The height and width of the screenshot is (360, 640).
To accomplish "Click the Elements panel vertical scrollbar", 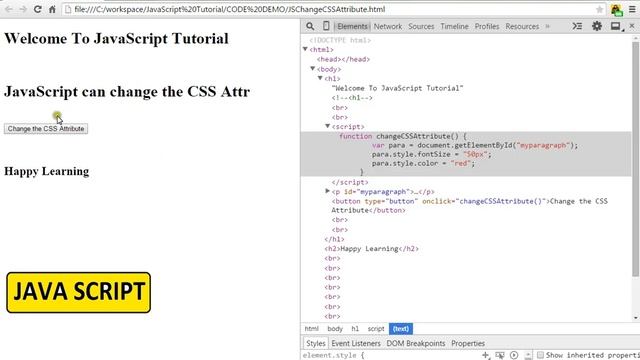I will [x=635, y=159].
